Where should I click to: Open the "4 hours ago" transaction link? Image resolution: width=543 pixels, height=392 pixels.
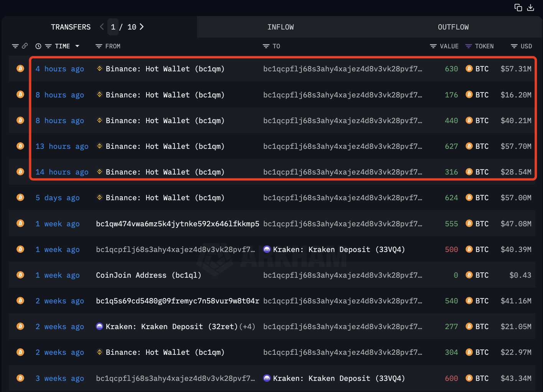coord(59,69)
